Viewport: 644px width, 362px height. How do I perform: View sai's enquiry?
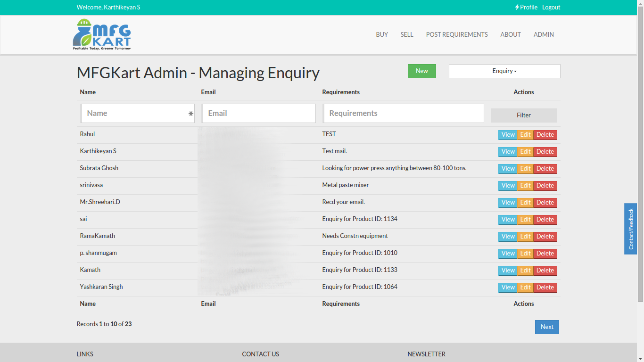pyautogui.click(x=508, y=220)
